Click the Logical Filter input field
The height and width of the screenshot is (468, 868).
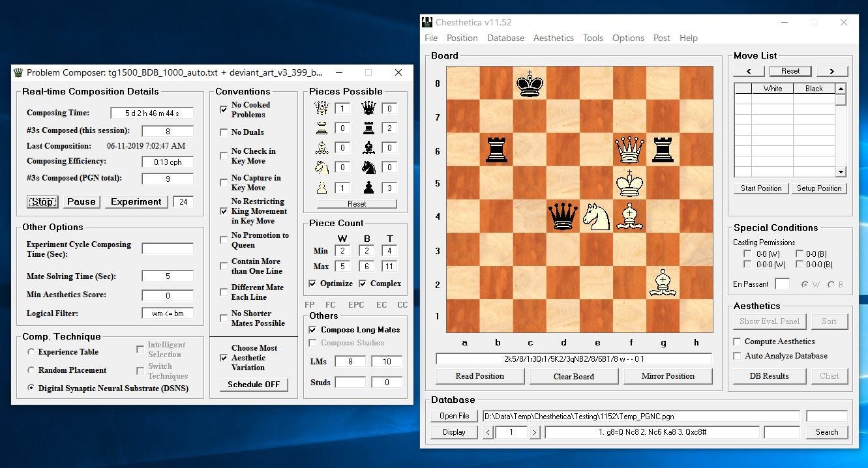tap(168, 314)
